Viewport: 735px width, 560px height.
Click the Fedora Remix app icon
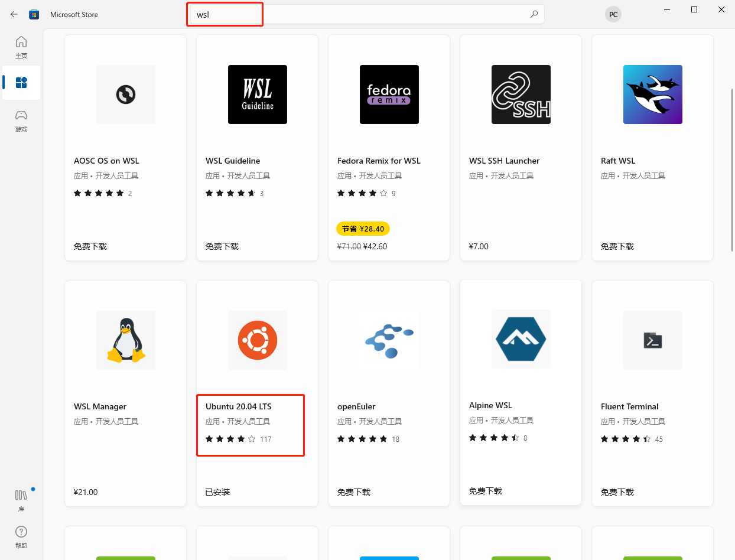click(x=389, y=95)
